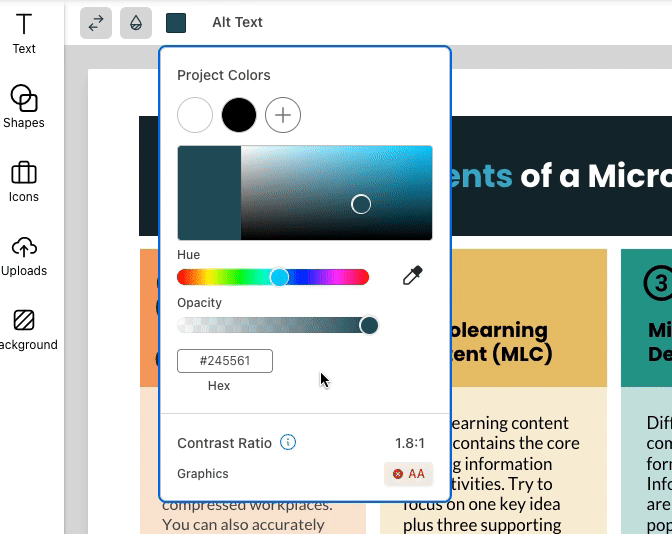This screenshot has height=534, width=672.
Task: Click the AA graphics contrast badge
Action: [409, 474]
